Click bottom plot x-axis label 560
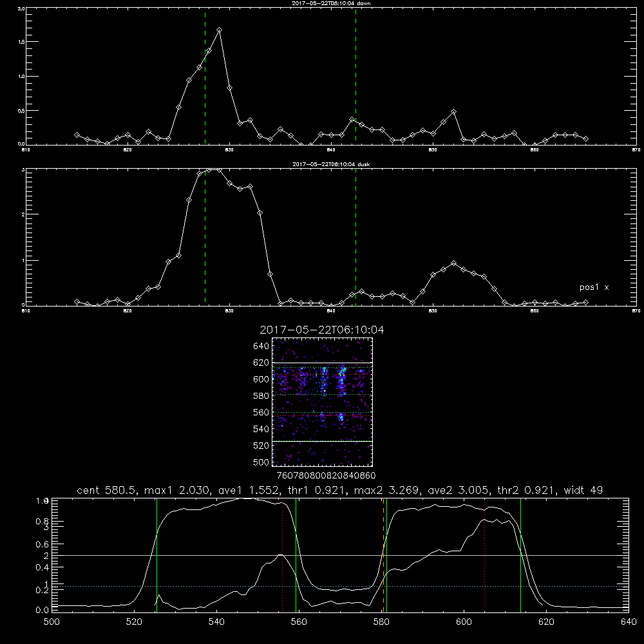The height and width of the screenshot is (644, 644). (x=299, y=622)
